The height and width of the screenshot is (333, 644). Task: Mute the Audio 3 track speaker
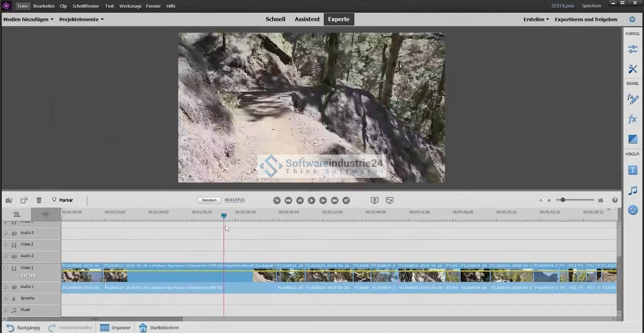[x=14, y=233]
